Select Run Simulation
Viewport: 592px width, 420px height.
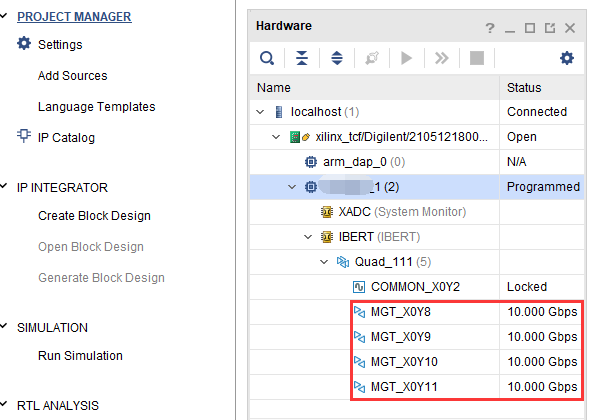[x=80, y=355]
